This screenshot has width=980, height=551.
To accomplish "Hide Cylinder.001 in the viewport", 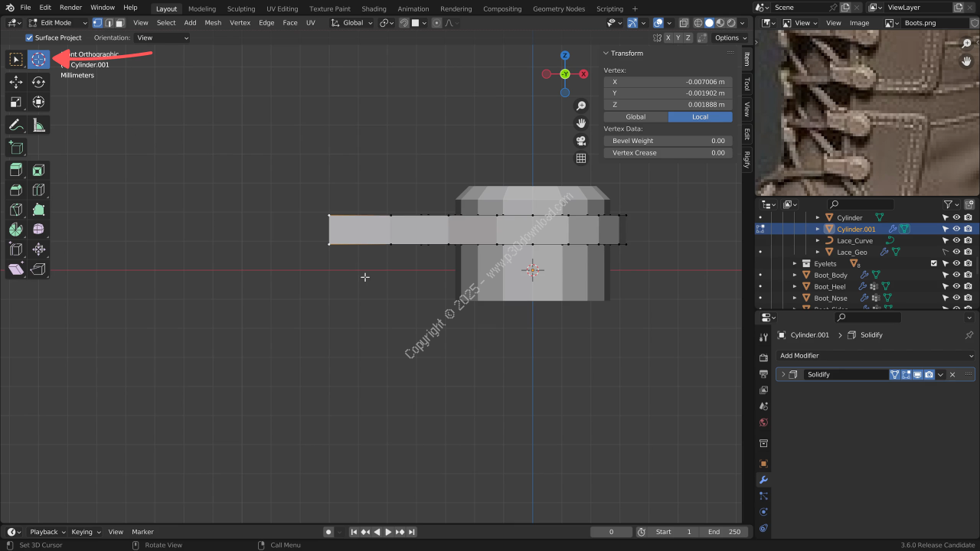I will coord(956,229).
